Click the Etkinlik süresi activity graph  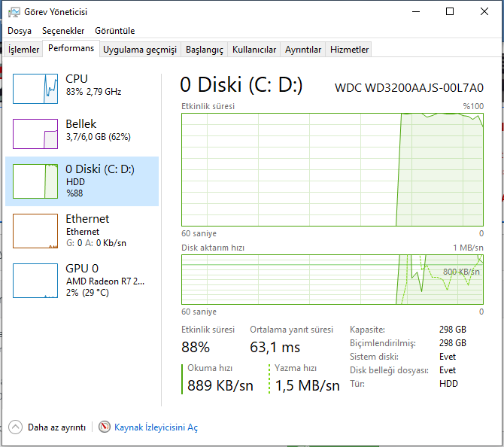332,169
